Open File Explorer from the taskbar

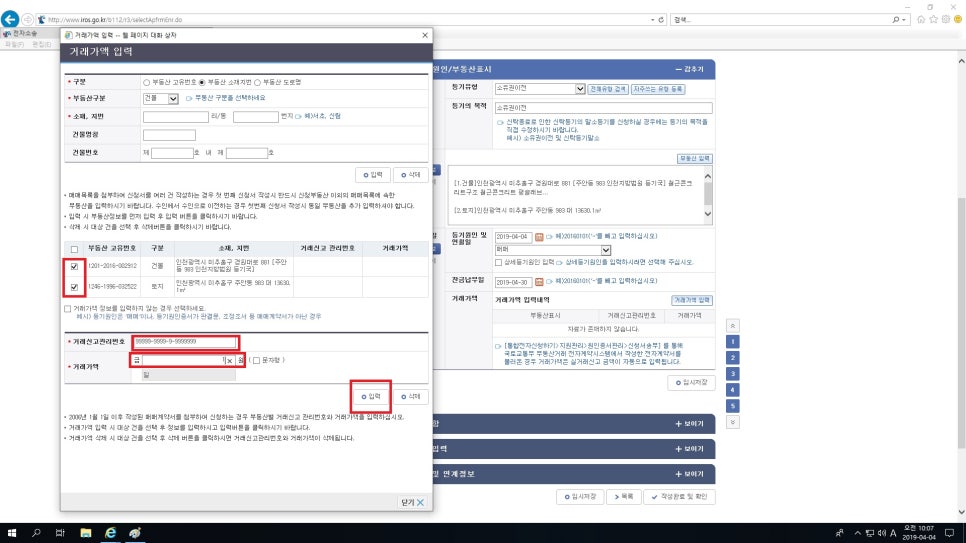86,533
